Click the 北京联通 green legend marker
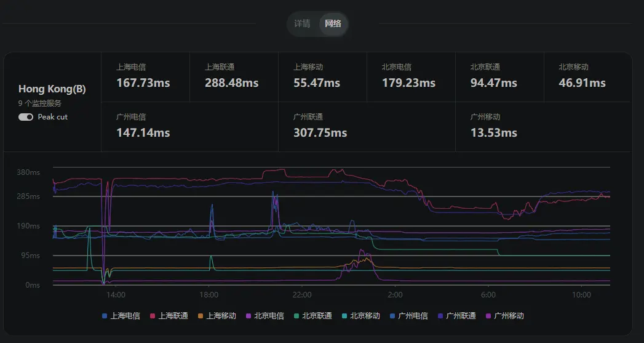The image size is (644, 343). (x=296, y=316)
